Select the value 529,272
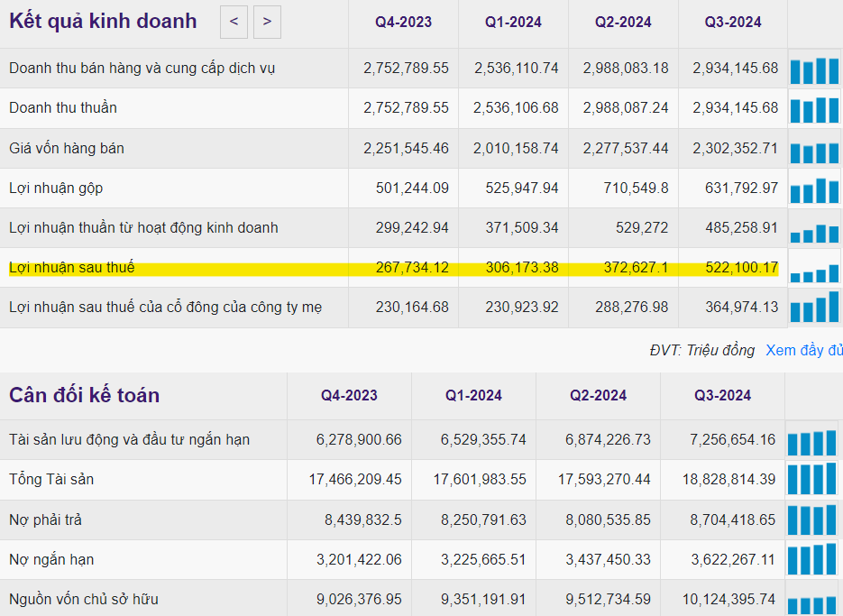 [x=642, y=227]
